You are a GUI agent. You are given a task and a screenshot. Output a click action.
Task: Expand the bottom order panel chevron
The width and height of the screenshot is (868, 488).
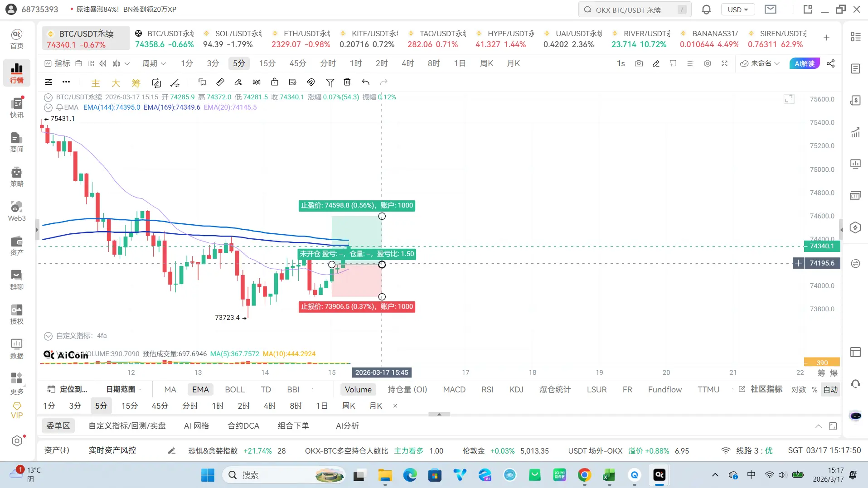tap(818, 426)
